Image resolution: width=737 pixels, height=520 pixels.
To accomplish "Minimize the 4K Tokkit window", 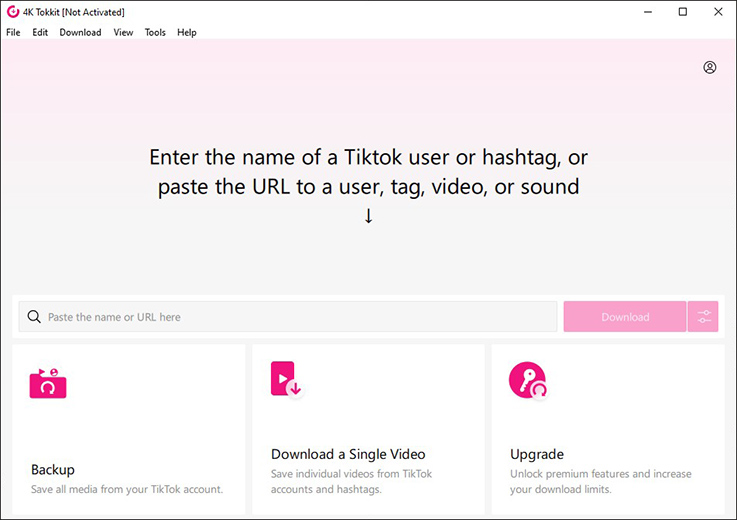I will pos(648,12).
